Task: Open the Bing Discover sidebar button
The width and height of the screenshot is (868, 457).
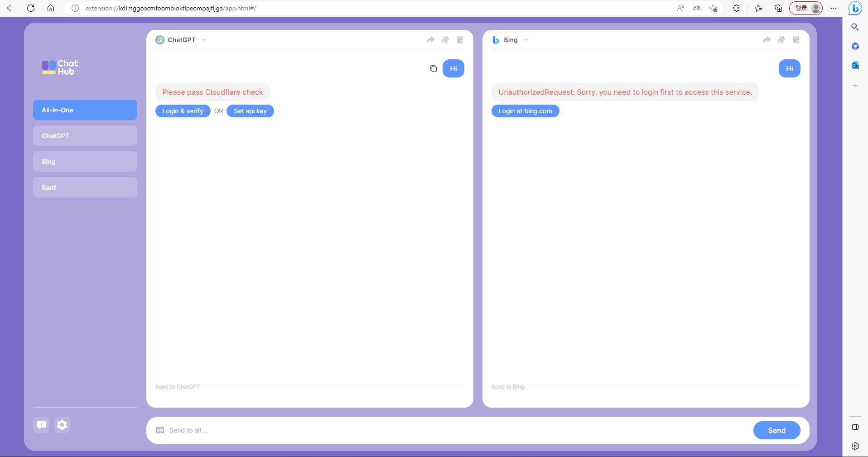Action: click(x=855, y=8)
